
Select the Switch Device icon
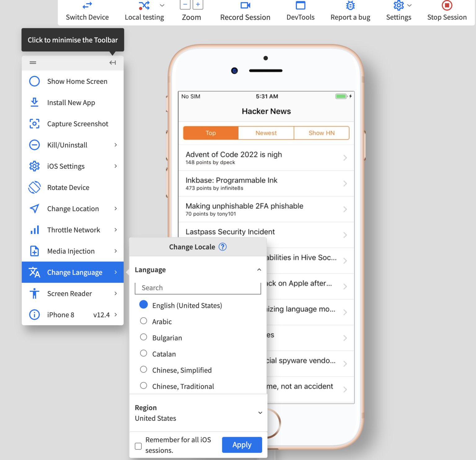coord(87,5)
